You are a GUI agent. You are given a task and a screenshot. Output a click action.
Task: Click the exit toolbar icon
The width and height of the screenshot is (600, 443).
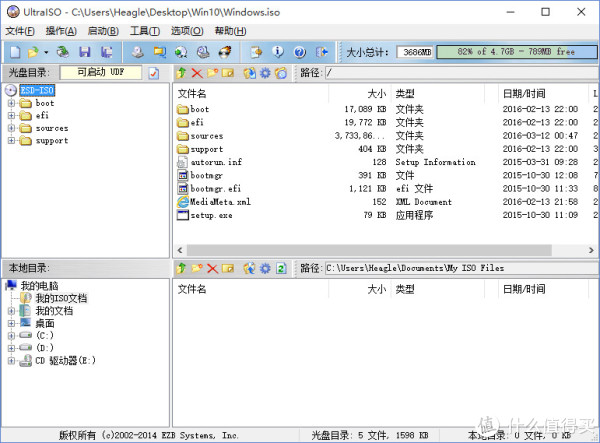(x=322, y=52)
